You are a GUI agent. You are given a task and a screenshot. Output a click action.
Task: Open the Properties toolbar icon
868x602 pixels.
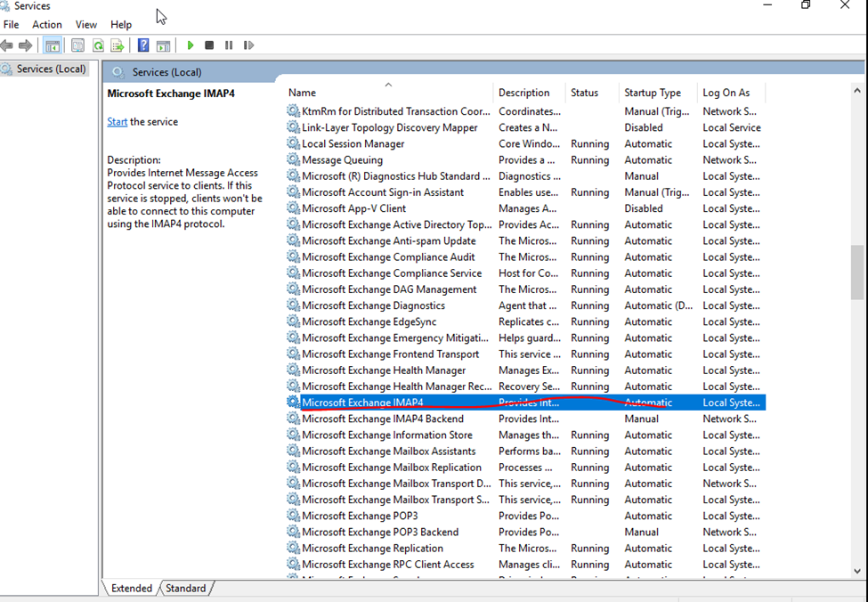coord(78,45)
